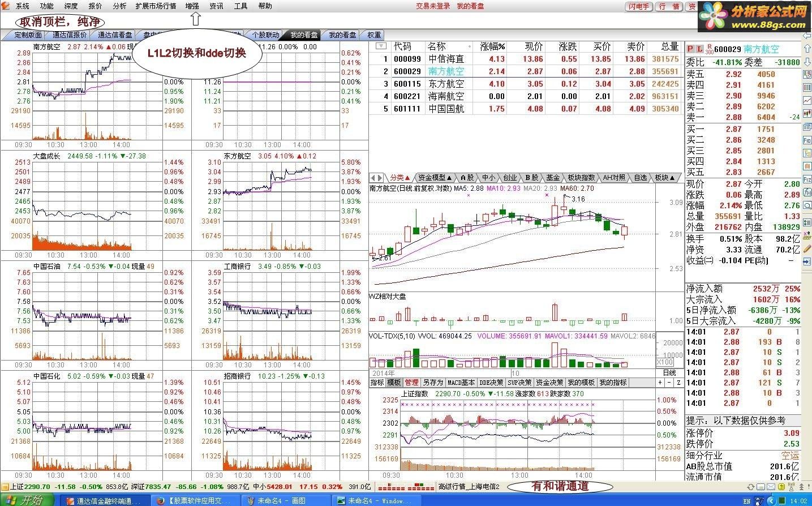Toggle the 模板 mode button
The width and height of the screenshot is (812, 506).
pyautogui.click(x=394, y=383)
